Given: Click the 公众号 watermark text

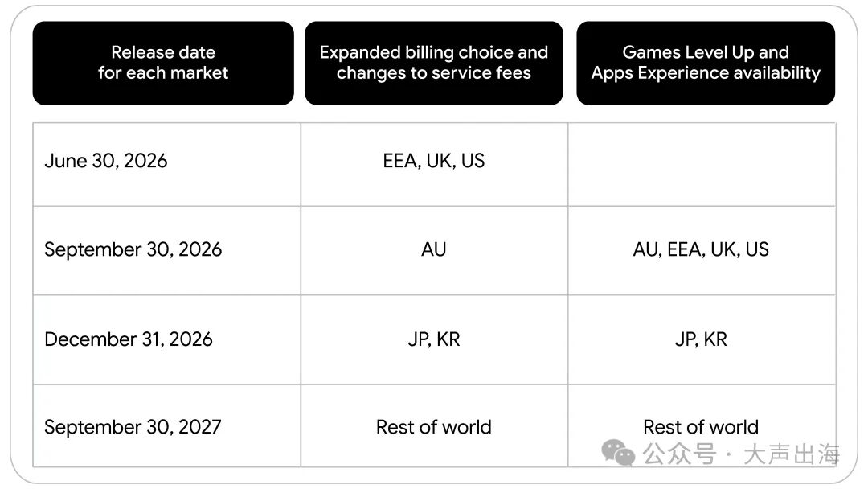Looking at the screenshot, I should [679, 454].
